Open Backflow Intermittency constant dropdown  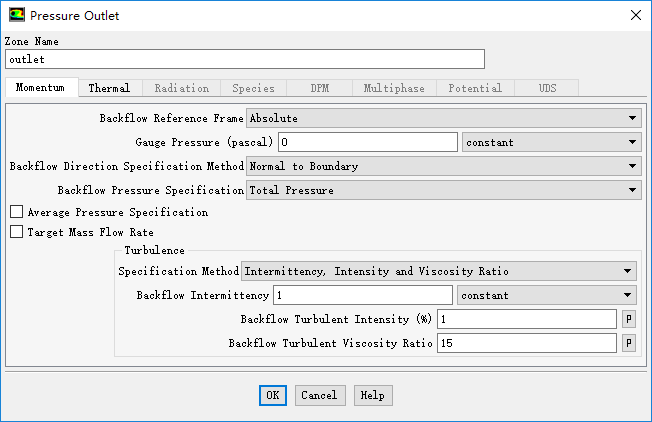(x=547, y=295)
